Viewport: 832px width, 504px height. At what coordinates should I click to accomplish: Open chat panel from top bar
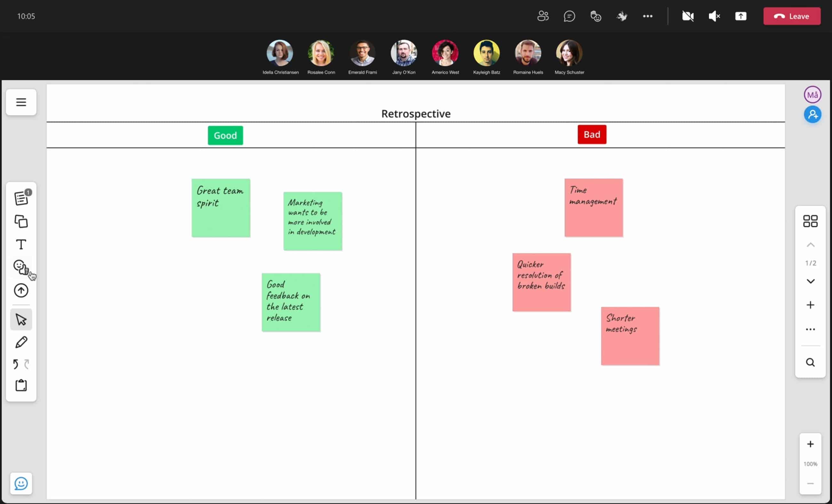(x=569, y=16)
